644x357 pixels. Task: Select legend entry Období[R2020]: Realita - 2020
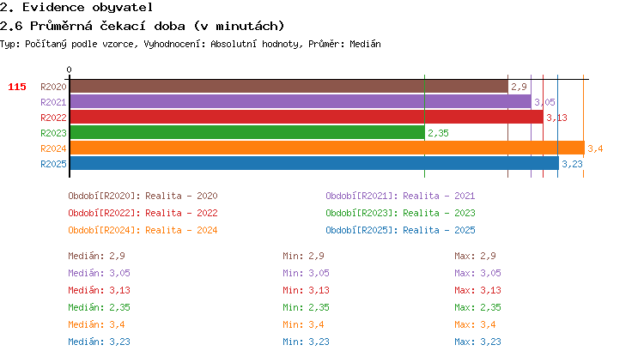click(x=143, y=196)
